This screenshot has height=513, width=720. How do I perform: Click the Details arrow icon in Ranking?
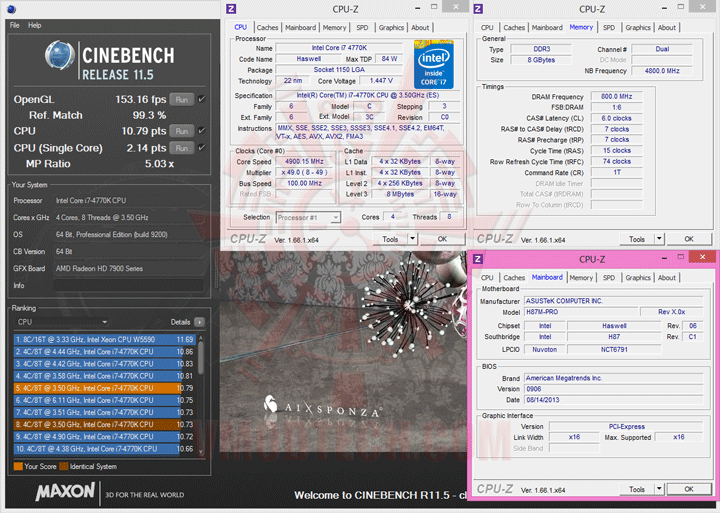[x=199, y=322]
